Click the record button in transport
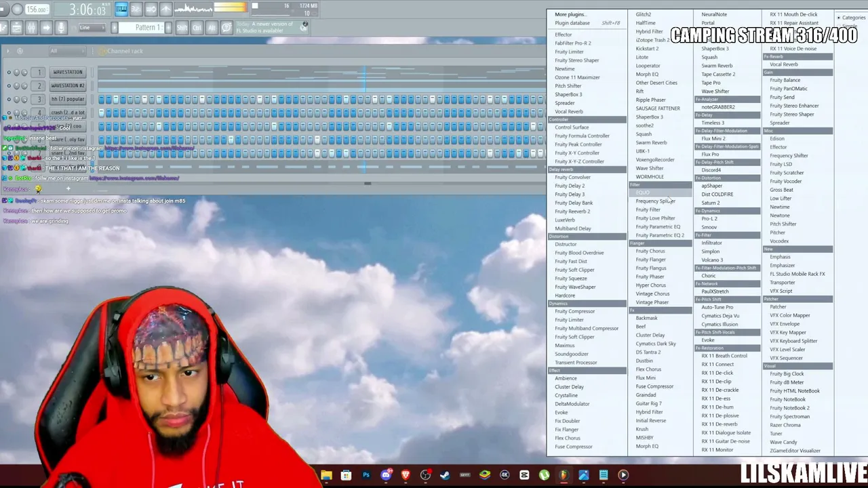868x488 pixels. pos(18,9)
